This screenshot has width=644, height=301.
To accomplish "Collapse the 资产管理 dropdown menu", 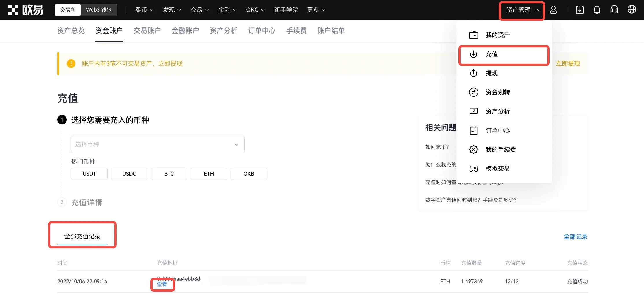I will pyautogui.click(x=522, y=10).
